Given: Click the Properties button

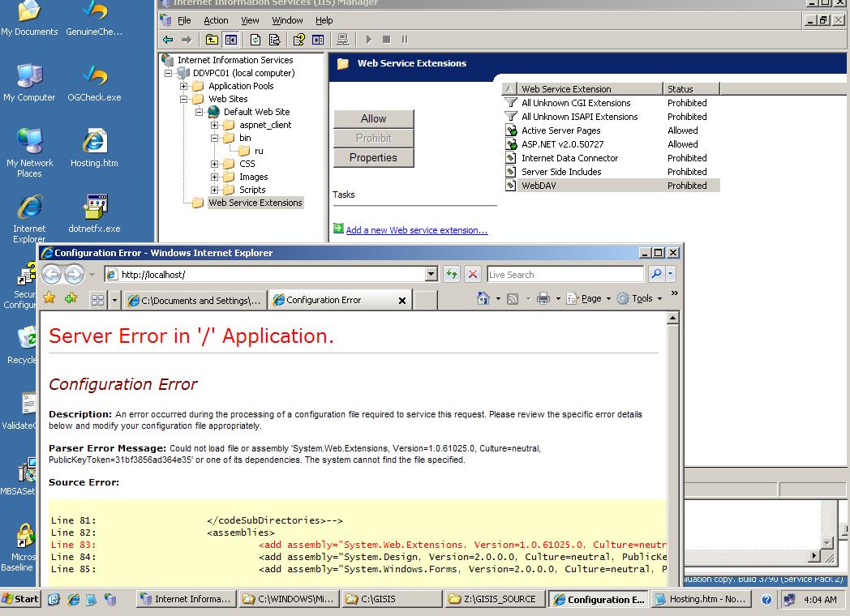Looking at the screenshot, I should coord(374,158).
